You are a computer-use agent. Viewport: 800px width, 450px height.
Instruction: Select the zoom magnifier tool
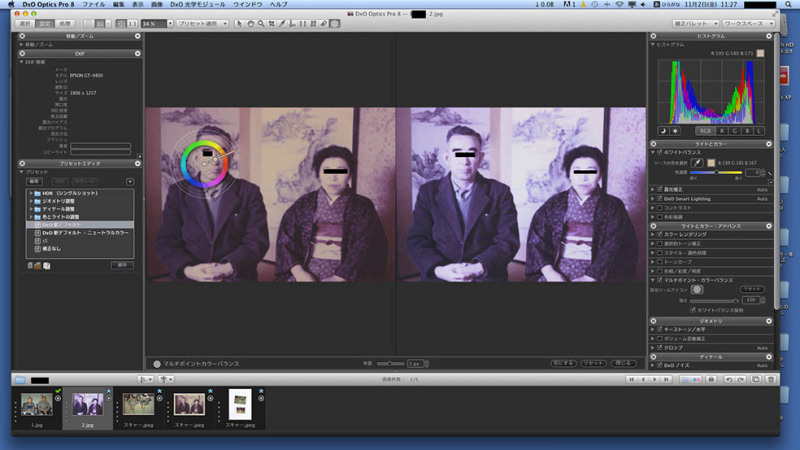260,22
